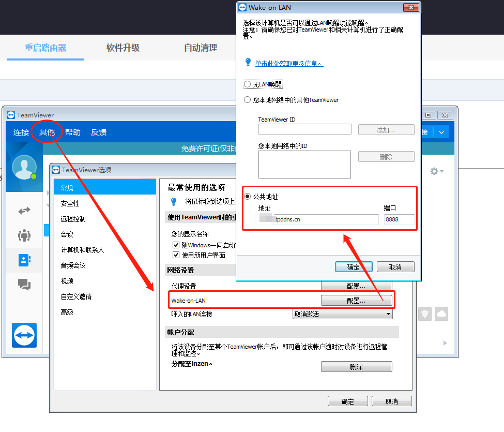Select the 无LAN唤醒 radio button
504x432 pixels.
(248, 84)
